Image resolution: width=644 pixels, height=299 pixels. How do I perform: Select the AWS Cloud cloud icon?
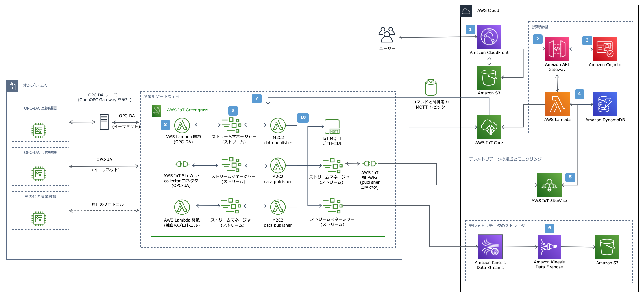click(466, 11)
